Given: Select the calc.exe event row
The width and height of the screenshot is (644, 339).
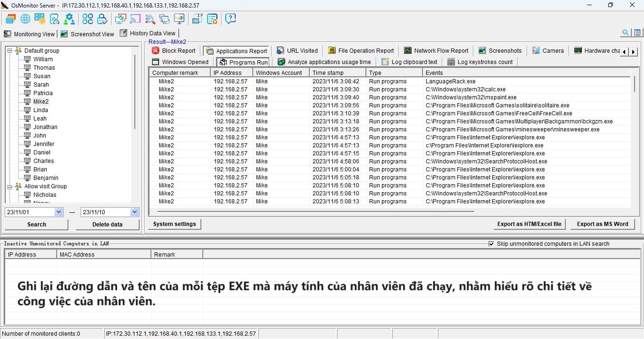Looking at the screenshot, I should [x=390, y=89].
